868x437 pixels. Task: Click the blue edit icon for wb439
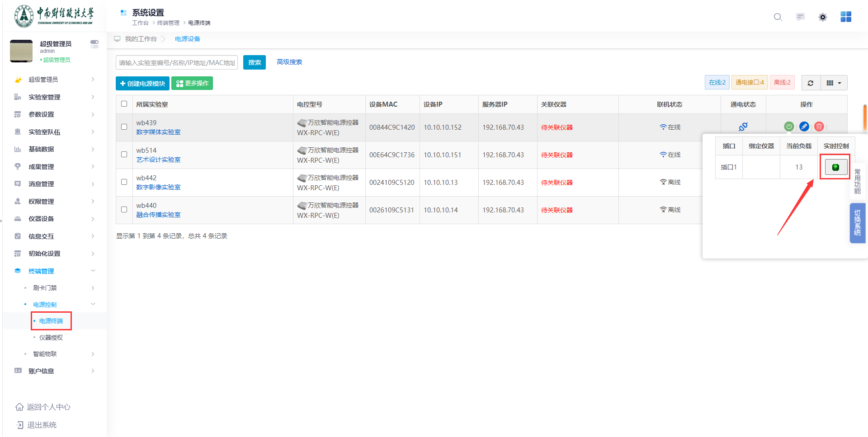(x=804, y=127)
